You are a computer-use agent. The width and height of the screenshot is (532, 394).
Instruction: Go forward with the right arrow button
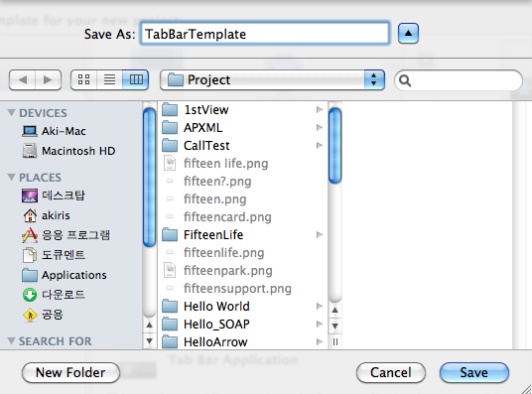coord(49,80)
